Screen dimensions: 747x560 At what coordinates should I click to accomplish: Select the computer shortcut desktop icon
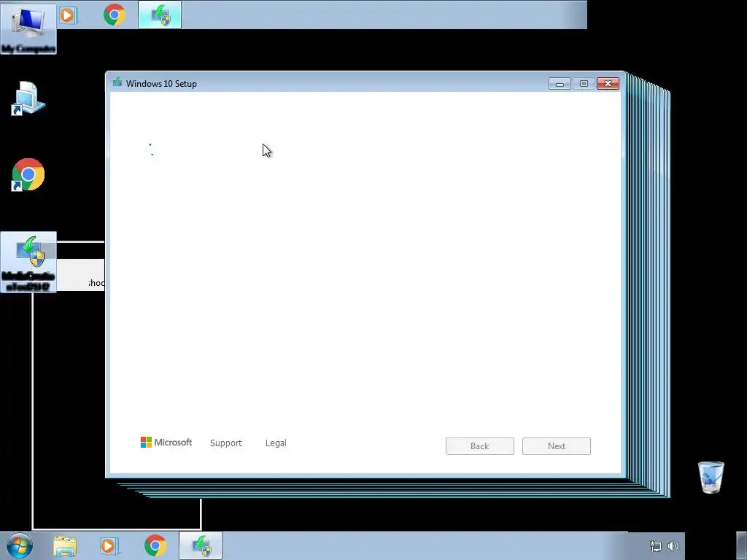coord(28,98)
